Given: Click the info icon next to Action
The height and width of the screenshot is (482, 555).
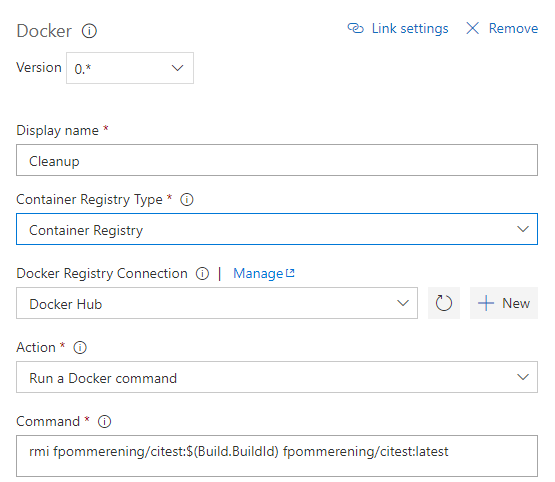Looking at the screenshot, I should 80,348.
